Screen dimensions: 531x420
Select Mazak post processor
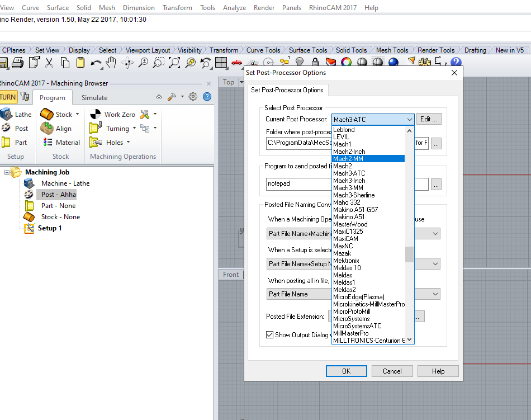(342, 253)
